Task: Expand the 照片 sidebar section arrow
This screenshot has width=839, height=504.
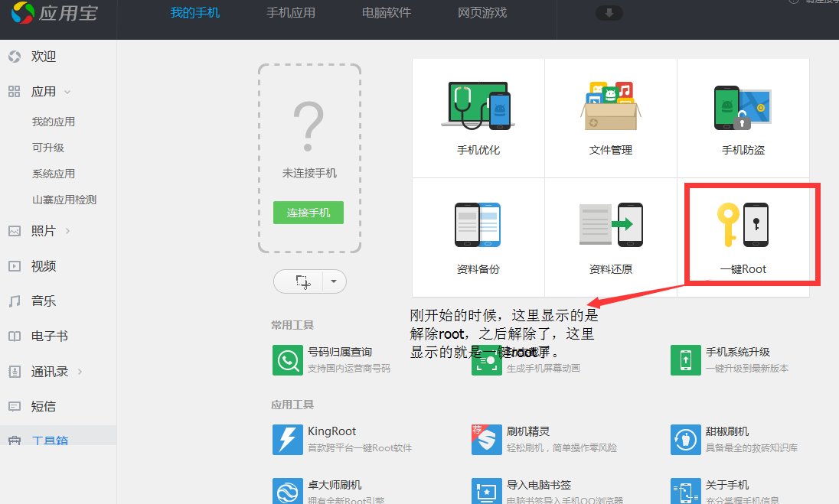Action: click(67, 231)
